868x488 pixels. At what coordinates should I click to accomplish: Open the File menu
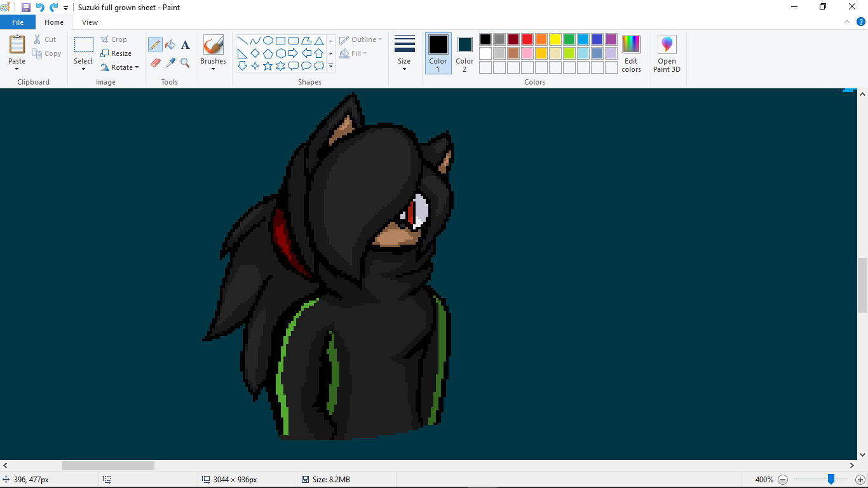pos(18,22)
